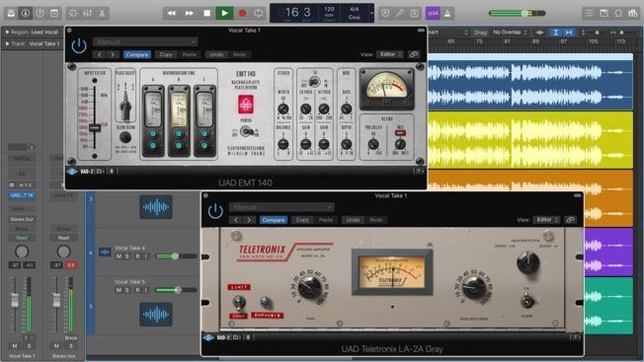The height and width of the screenshot is (362, 644).
Task: Open Smart Controls dial icon
Action: (73, 13)
